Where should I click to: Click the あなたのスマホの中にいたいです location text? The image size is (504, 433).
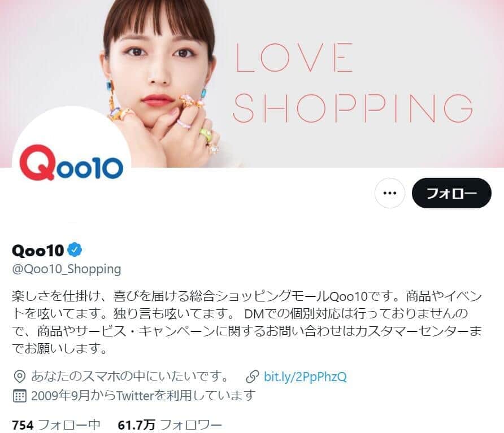(129, 377)
